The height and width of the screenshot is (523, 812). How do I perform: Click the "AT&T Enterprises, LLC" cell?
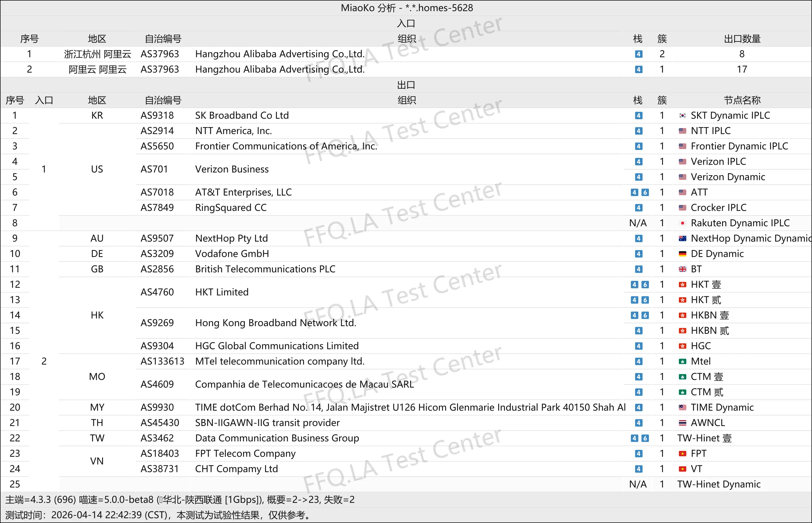[x=243, y=193]
